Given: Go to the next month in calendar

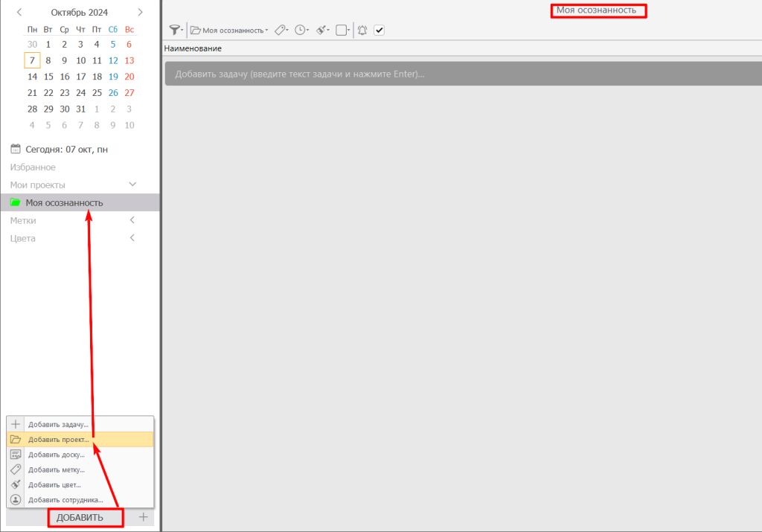Looking at the screenshot, I should 140,12.
